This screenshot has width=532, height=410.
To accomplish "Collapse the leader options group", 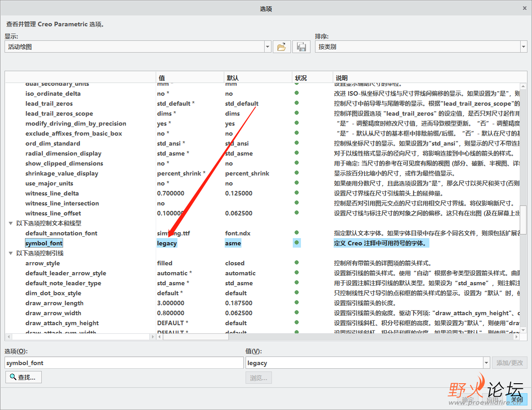I will (10, 254).
